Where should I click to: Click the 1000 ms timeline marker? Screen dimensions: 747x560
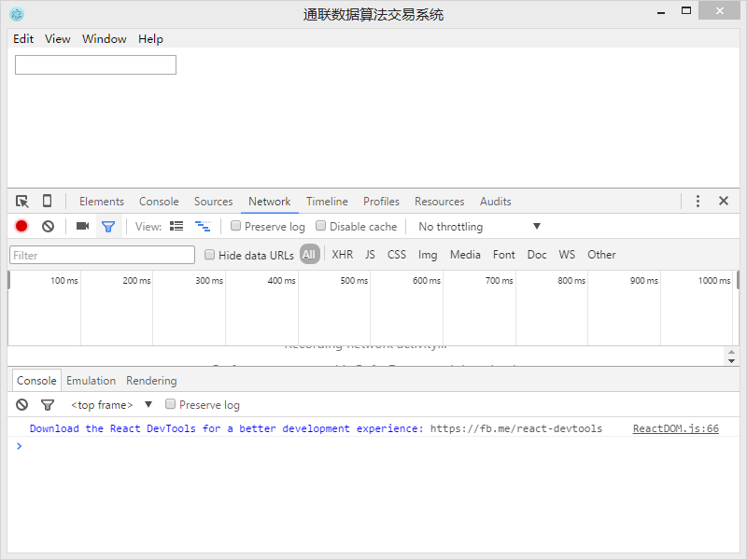pos(714,281)
